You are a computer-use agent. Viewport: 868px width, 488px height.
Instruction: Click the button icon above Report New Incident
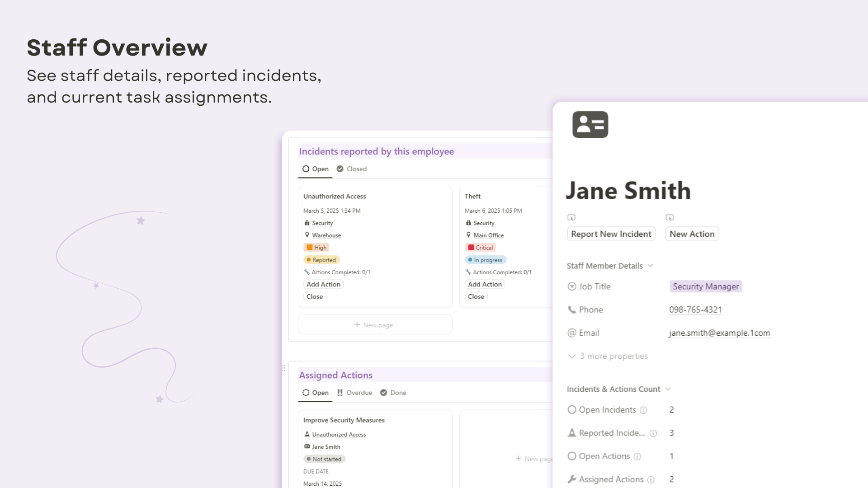571,218
